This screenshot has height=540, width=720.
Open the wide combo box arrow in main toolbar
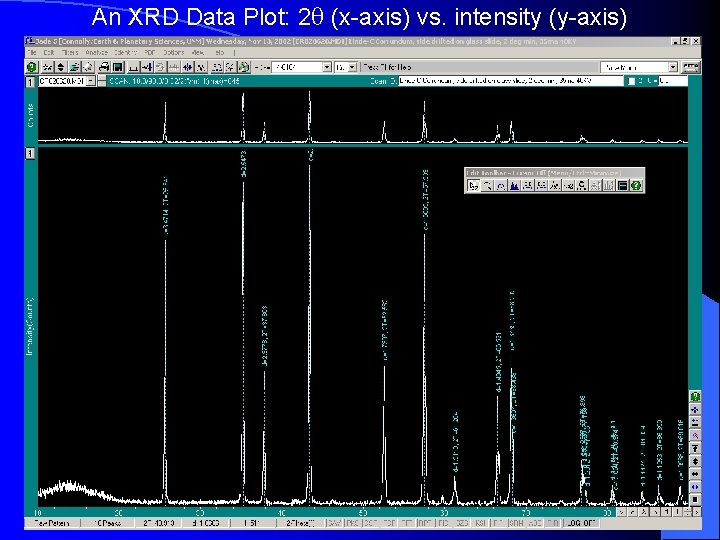[x=326, y=68]
